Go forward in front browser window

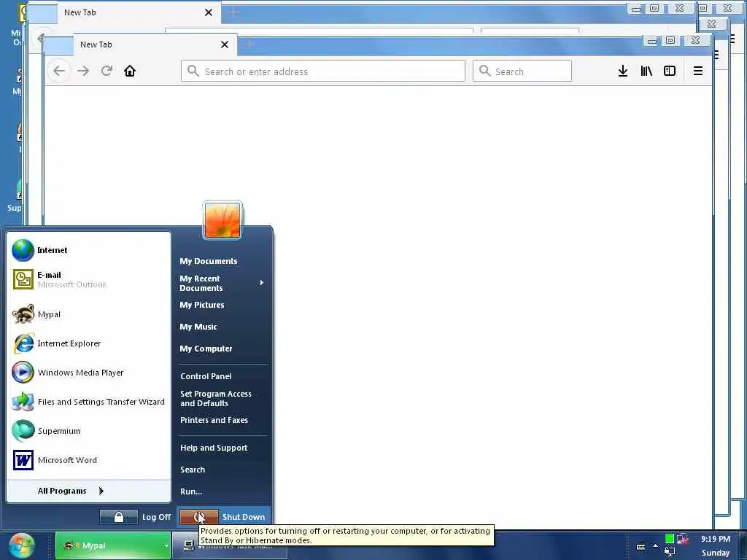pos(83,71)
